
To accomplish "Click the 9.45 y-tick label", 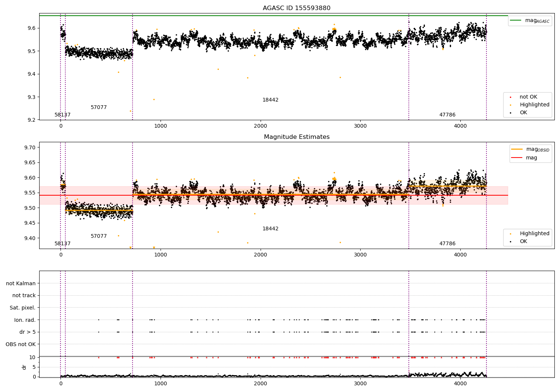I will pos(30,223).
